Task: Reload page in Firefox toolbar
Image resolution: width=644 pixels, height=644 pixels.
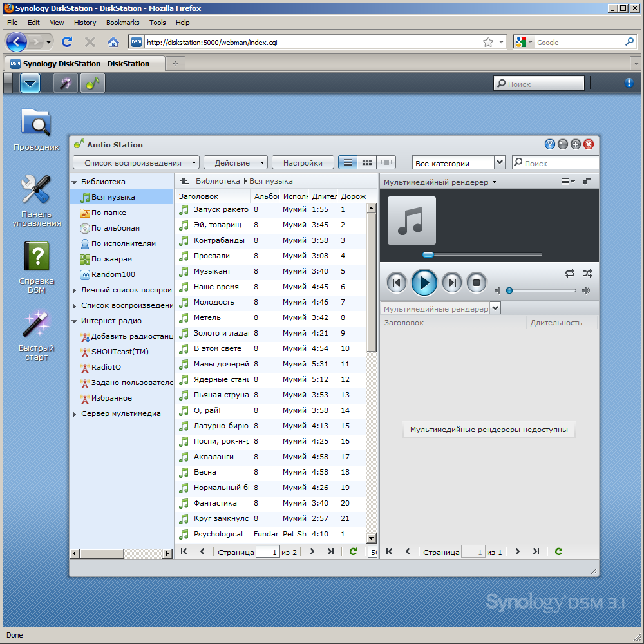Action: click(67, 42)
